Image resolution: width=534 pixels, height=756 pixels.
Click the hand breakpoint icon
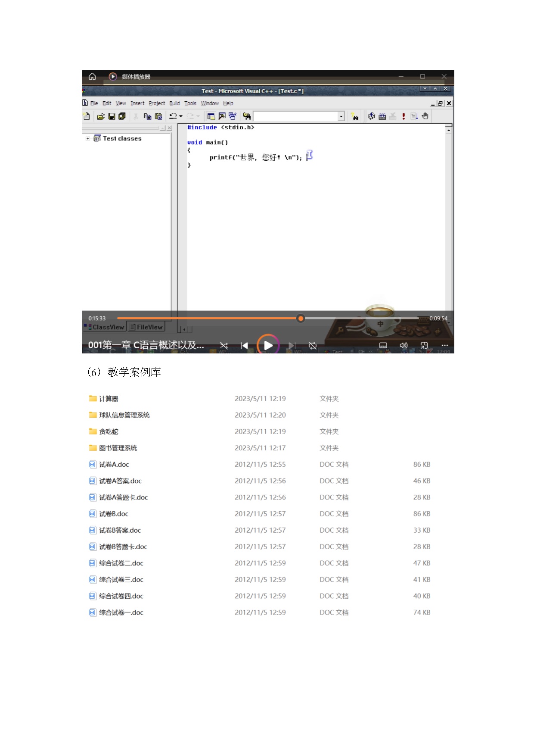425,116
